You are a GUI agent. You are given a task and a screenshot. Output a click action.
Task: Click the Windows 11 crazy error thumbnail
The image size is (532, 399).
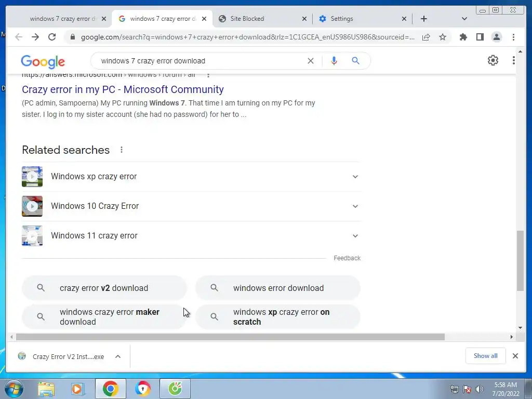coord(32,235)
